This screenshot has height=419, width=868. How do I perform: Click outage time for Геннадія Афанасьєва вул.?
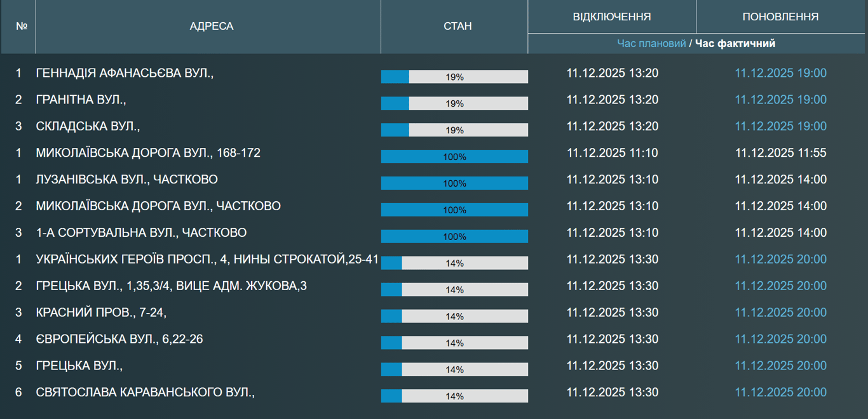tap(612, 74)
